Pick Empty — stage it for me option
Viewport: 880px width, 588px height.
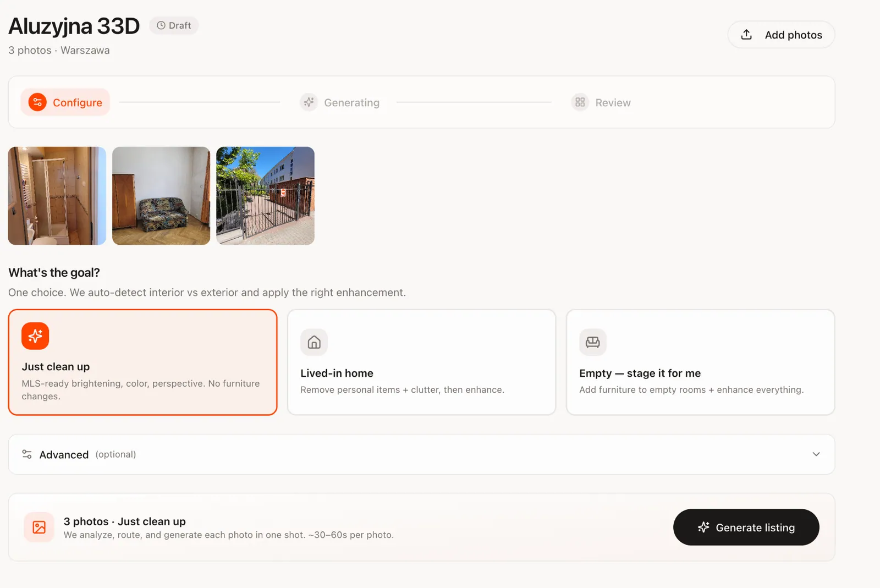point(700,362)
